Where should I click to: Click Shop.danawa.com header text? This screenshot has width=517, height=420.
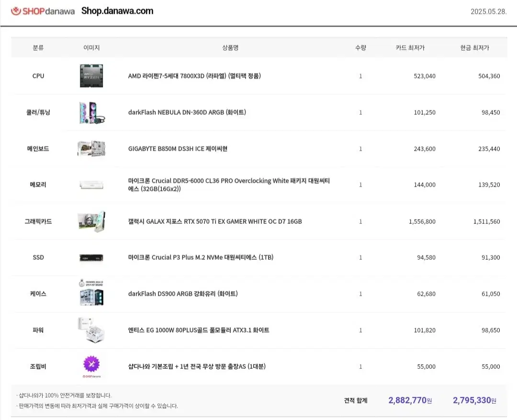(x=117, y=11)
